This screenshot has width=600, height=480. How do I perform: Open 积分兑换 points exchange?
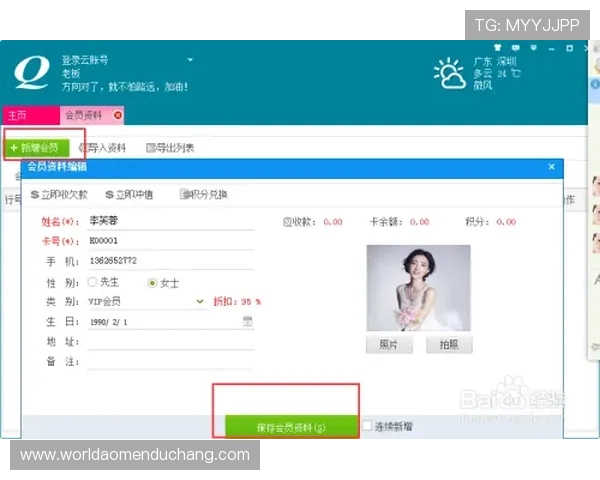click(x=204, y=194)
